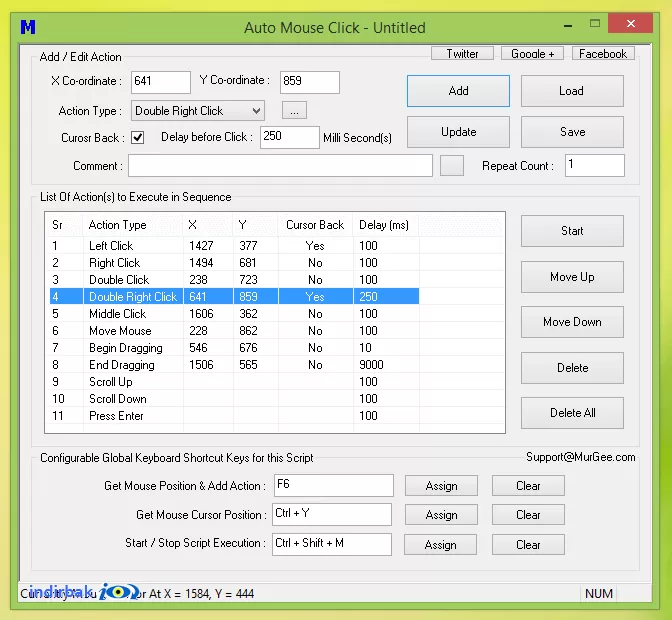
Task: Click the Sr column header
Action: 64,225
